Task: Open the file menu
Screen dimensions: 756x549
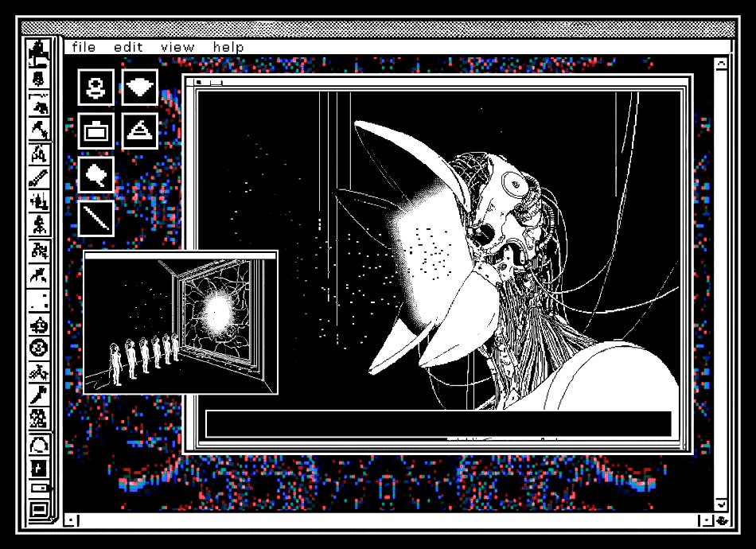Action: pos(84,47)
